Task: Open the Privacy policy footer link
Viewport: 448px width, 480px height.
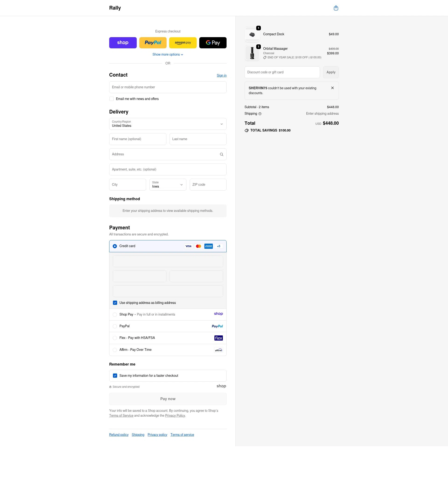Action: point(157,434)
